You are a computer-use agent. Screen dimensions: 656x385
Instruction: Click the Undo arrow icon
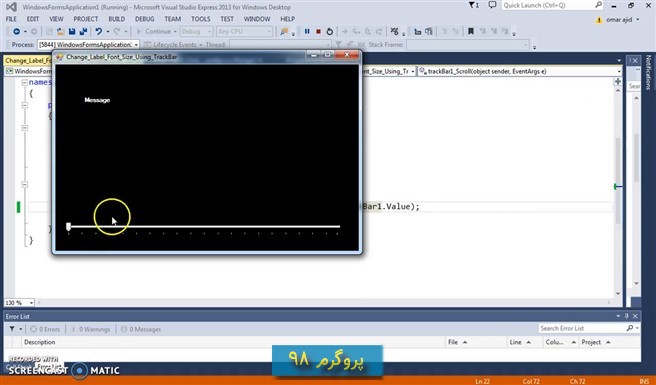pyautogui.click(x=99, y=31)
